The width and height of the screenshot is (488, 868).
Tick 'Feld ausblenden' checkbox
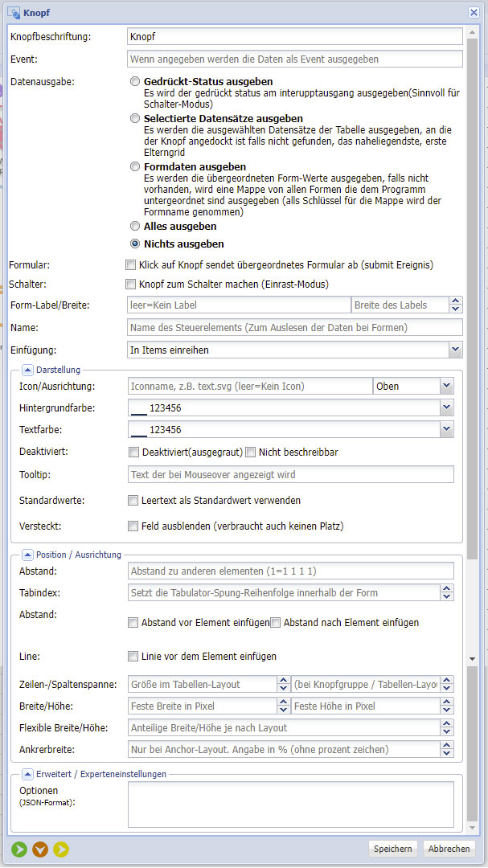tap(133, 526)
